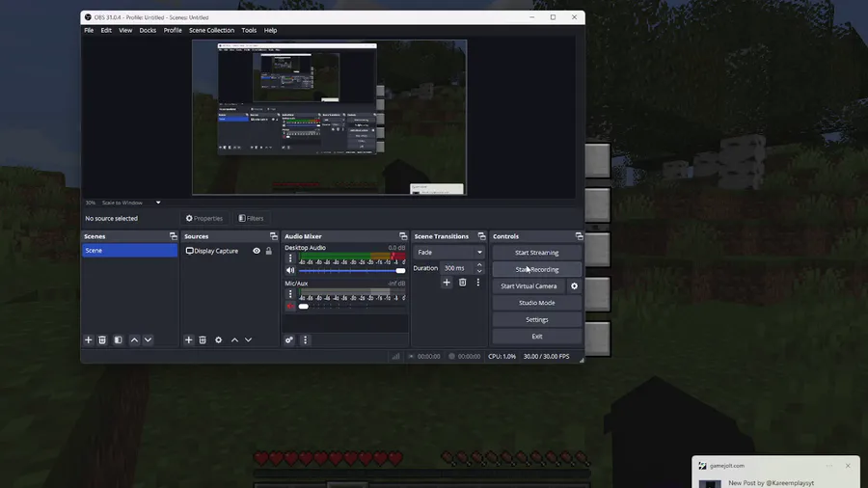Open the View menu
This screenshot has width=868, height=488.
click(x=125, y=31)
